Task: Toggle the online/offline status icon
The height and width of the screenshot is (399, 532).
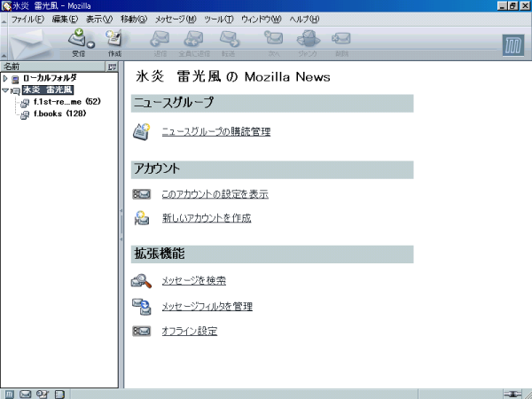Action: (512, 395)
